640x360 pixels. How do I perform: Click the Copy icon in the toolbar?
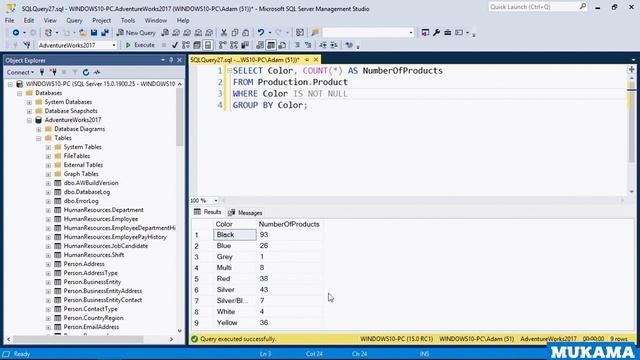[x=235, y=33]
